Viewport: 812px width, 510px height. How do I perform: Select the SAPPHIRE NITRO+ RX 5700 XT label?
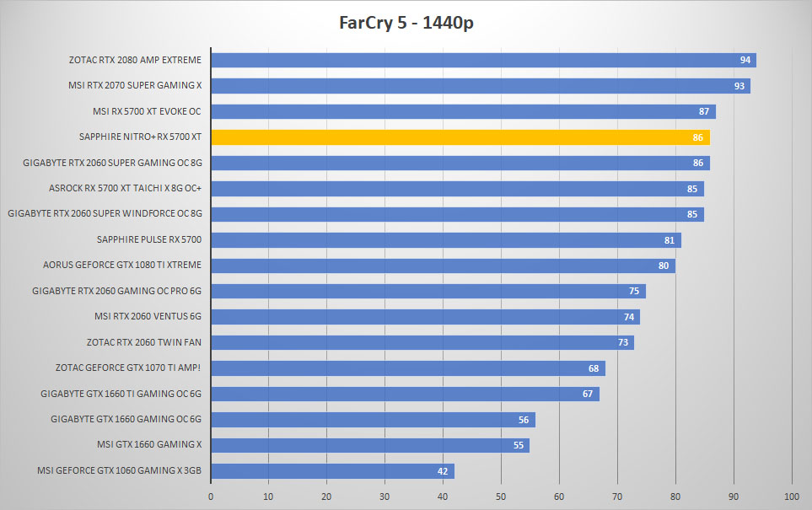(140, 137)
